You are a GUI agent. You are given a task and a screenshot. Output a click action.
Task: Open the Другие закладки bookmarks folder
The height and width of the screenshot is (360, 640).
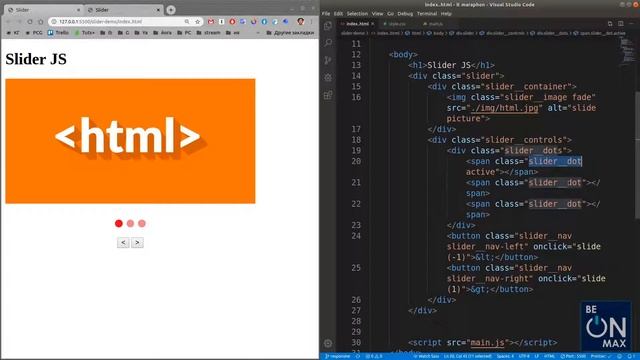pyautogui.click(x=290, y=33)
